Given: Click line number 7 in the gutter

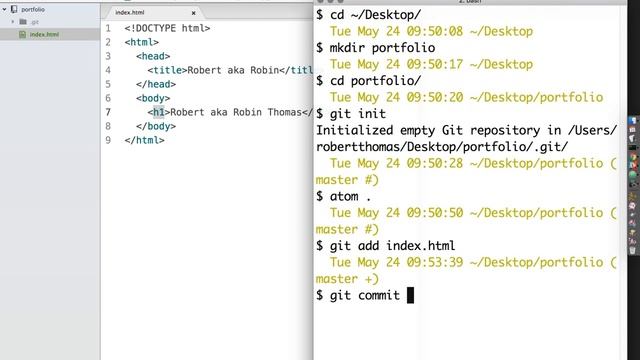Looking at the screenshot, I should pos(108,112).
